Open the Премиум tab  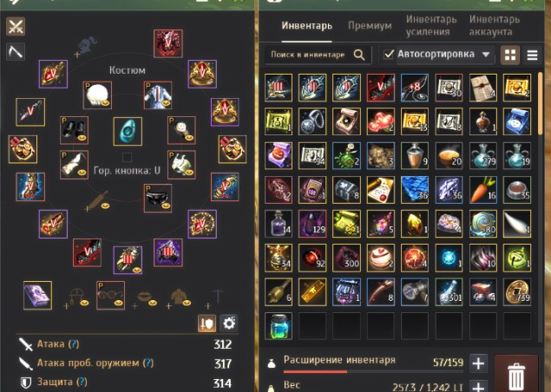pos(370,26)
